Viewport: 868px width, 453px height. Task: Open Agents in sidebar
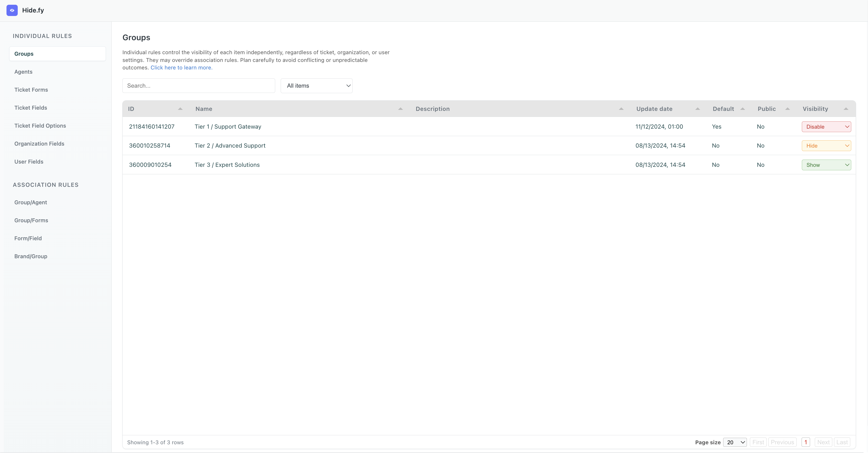(x=23, y=72)
